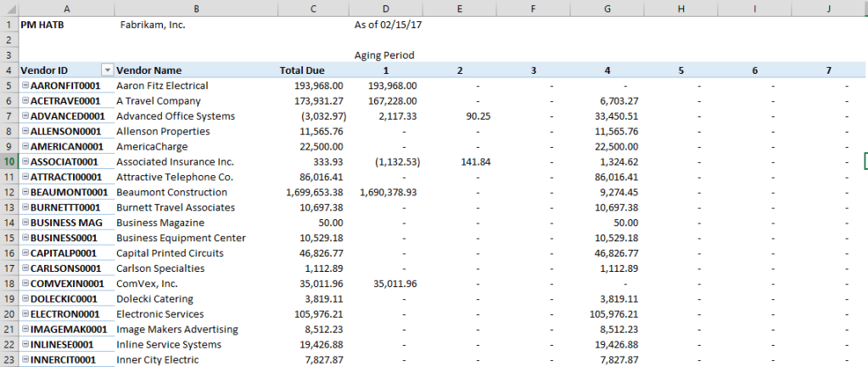Open the Vendor ID filter dropdown
Viewport: 868px width, 367px height.
point(108,71)
